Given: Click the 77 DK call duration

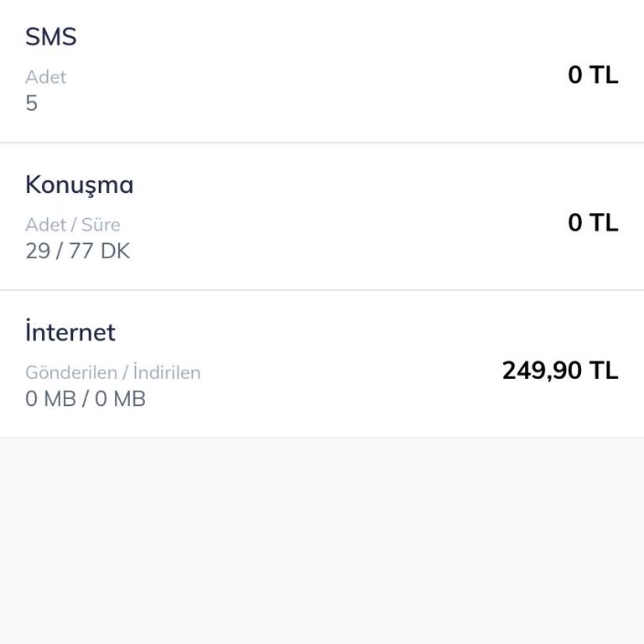Looking at the screenshot, I should click(x=100, y=251).
